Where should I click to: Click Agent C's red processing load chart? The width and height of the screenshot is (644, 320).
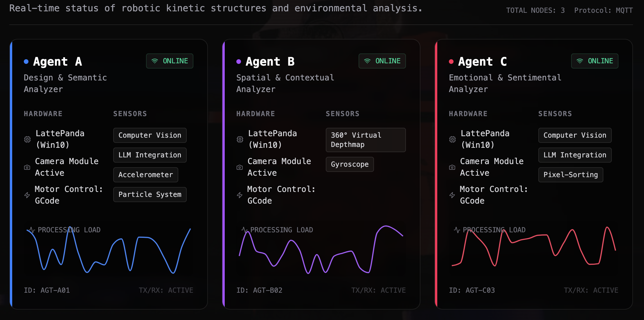coord(534,250)
